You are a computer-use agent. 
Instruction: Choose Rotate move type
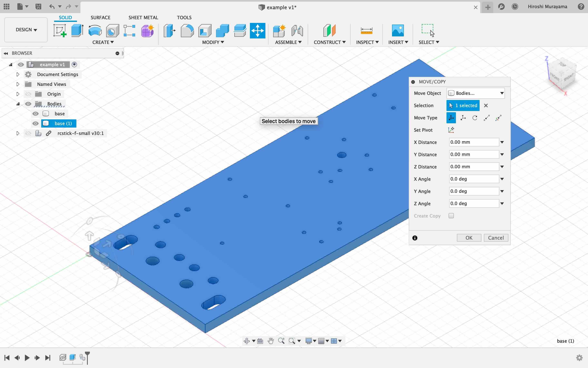[475, 118]
